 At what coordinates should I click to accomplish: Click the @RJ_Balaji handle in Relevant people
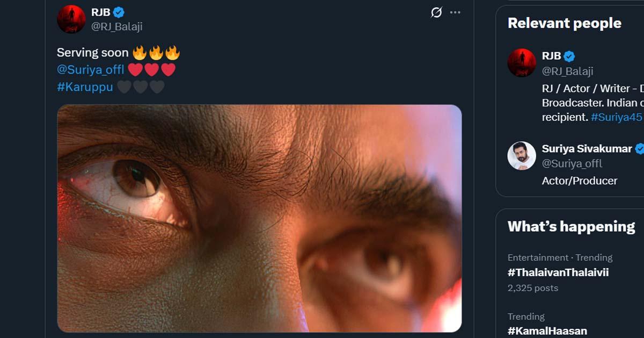point(567,71)
